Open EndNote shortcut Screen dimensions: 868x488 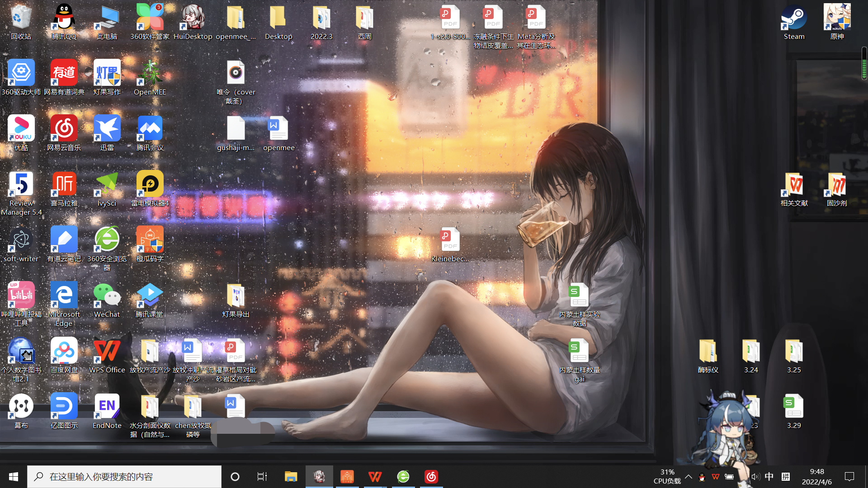(107, 411)
